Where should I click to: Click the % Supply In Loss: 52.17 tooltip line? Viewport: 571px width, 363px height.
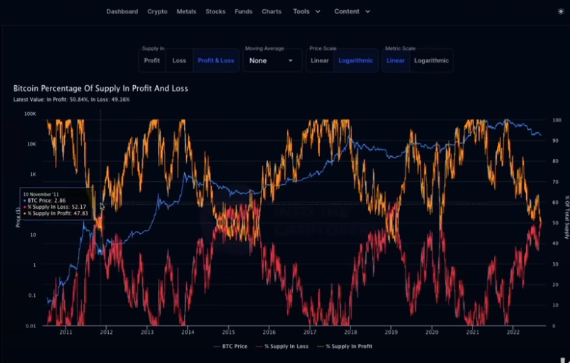[x=55, y=207]
